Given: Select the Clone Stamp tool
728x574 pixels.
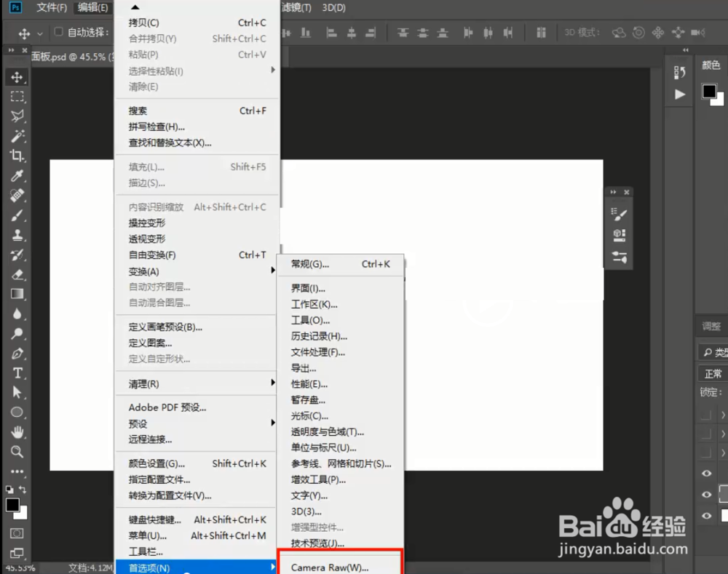Looking at the screenshot, I should coord(16,234).
